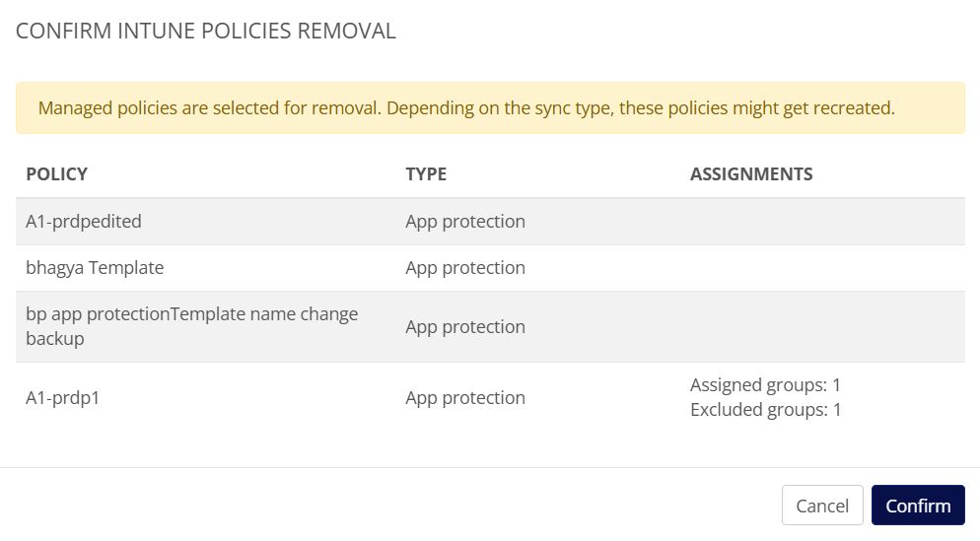The image size is (980, 541).
Task: Click the TYPE column header
Action: pos(426,174)
